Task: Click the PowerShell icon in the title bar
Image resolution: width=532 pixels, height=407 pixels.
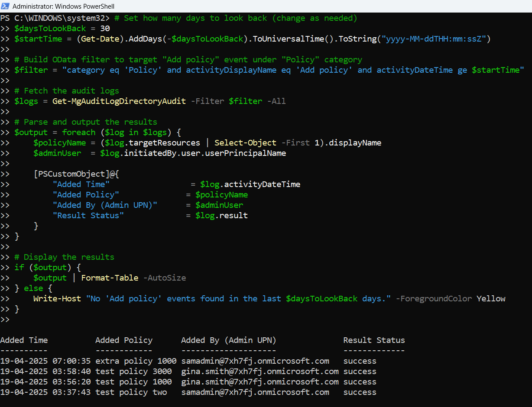Action: click(x=5, y=6)
